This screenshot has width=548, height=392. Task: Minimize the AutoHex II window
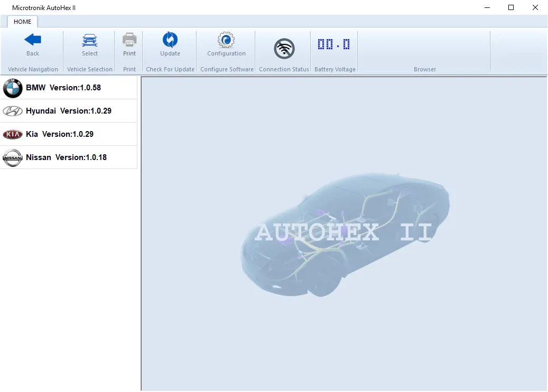click(x=487, y=8)
